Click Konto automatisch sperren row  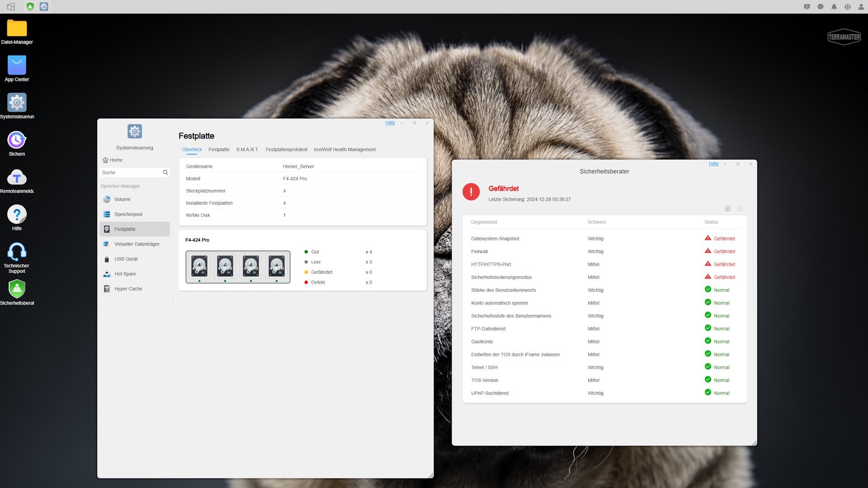(604, 303)
